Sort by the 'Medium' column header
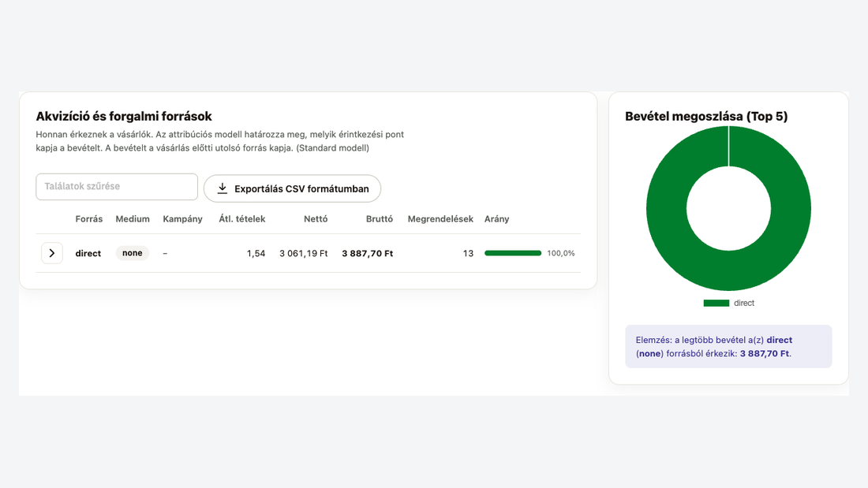This screenshot has width=868, height=488. point(133,219)
